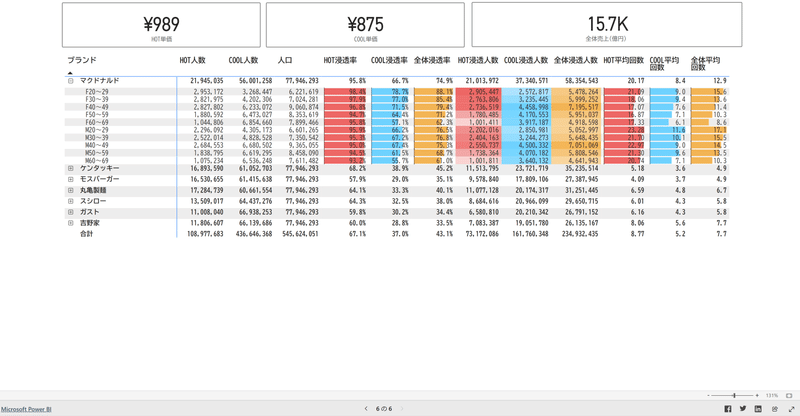
Task: Click ケンタッキー HOT浸透率 value 68.2%
Action: tap(357, 168)
